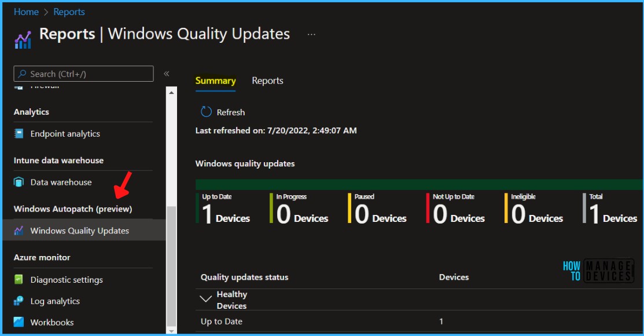Click the Devices column header
The image size is (644, 336).
click(454, 277)
